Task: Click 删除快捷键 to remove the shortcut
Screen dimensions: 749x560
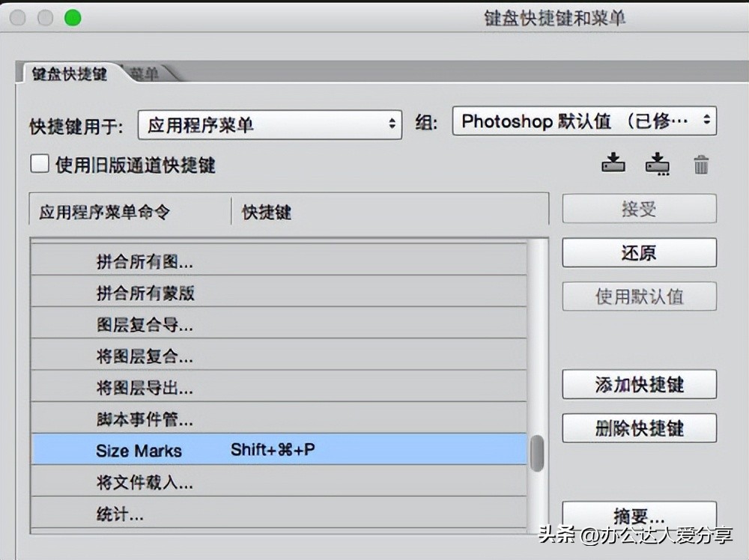Action: pos(639,428)
